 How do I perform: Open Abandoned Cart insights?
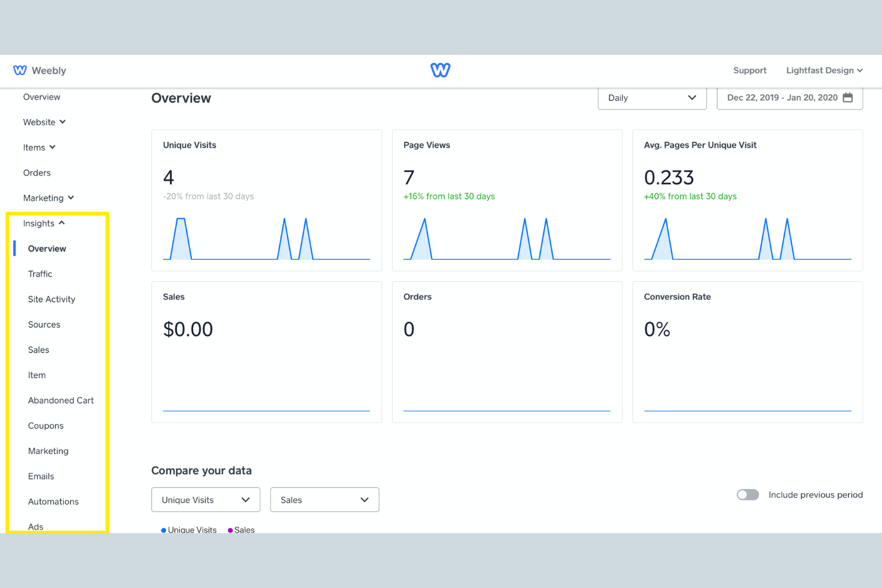[61, 400]
